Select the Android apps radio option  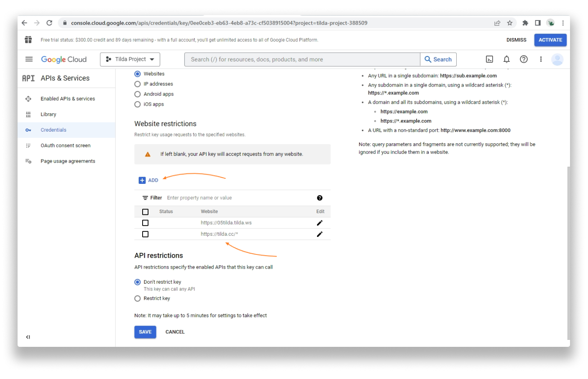(138, 94)
